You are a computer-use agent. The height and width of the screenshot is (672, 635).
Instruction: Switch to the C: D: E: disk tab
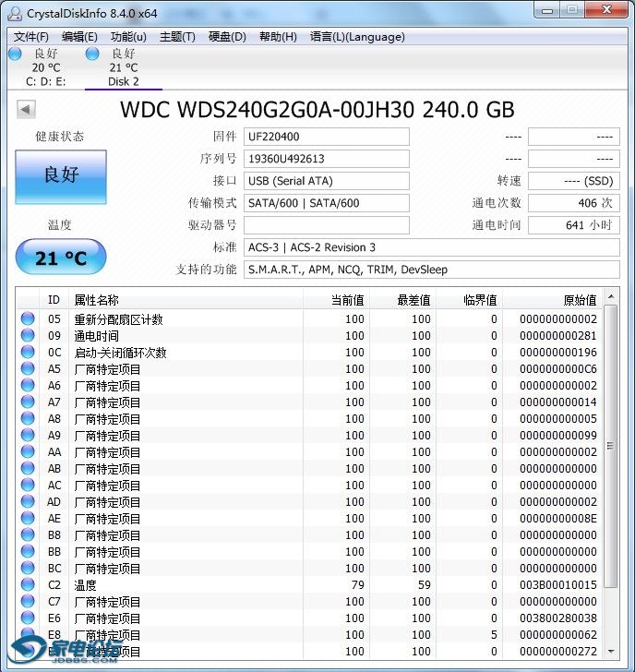[46, 67]
